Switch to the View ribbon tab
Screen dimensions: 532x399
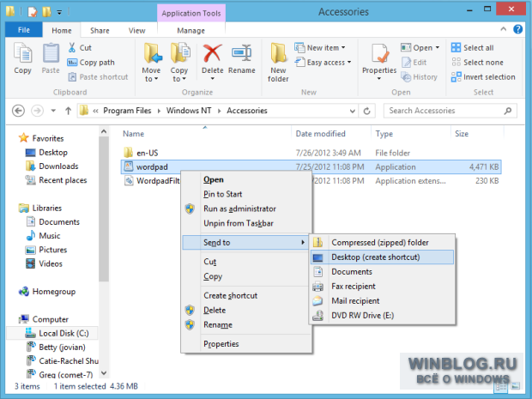(136, 31)
